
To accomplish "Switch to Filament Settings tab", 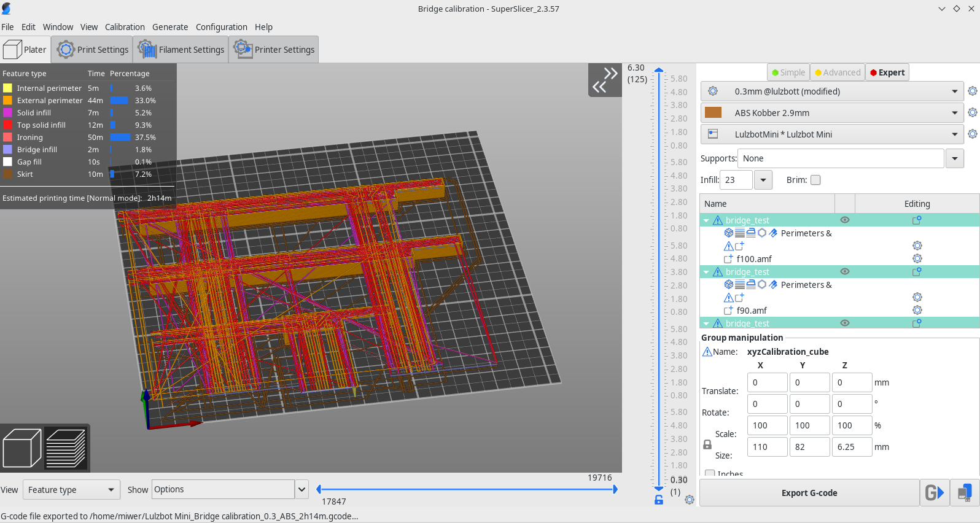I will [x=181, y=50].
